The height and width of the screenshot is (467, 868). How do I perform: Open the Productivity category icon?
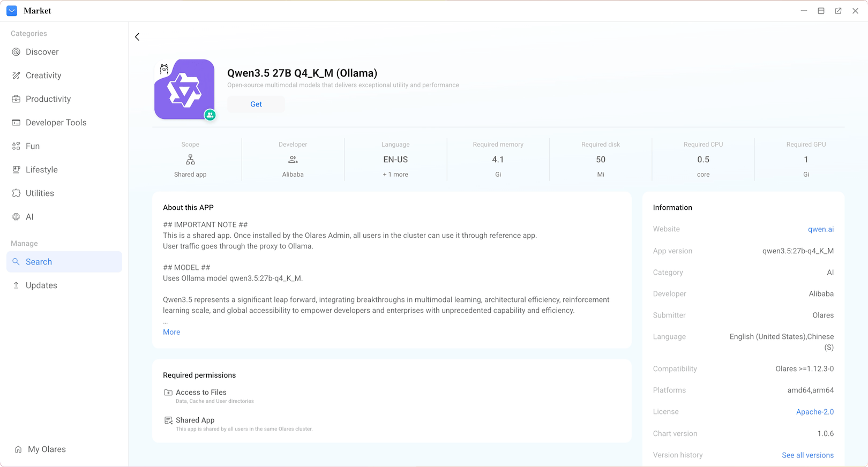pos(16,99)
